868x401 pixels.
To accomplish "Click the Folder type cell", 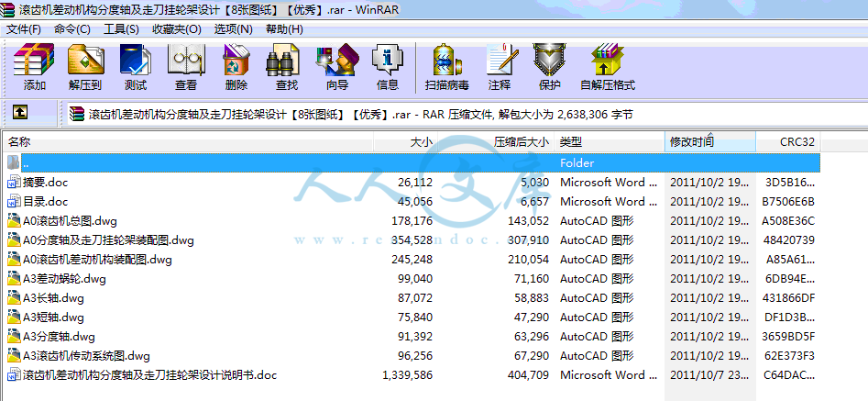I will (577, 162).
